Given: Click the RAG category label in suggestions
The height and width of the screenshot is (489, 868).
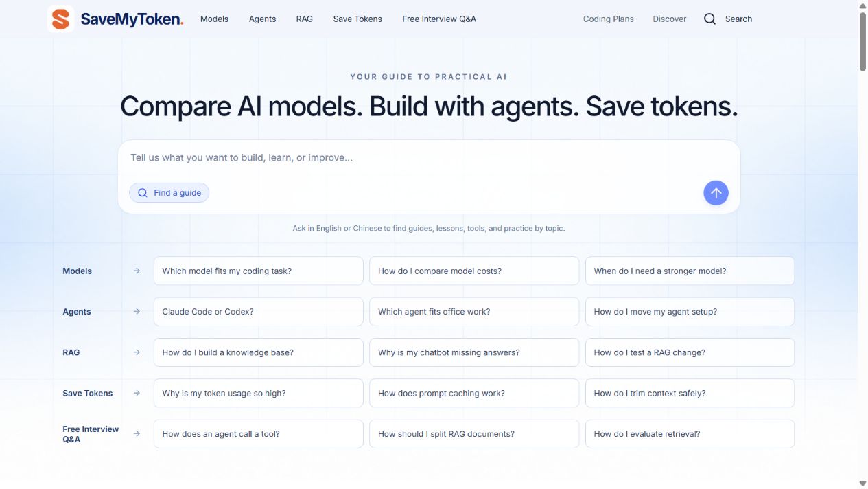Looking at the screenshot, I should [71, 352].
